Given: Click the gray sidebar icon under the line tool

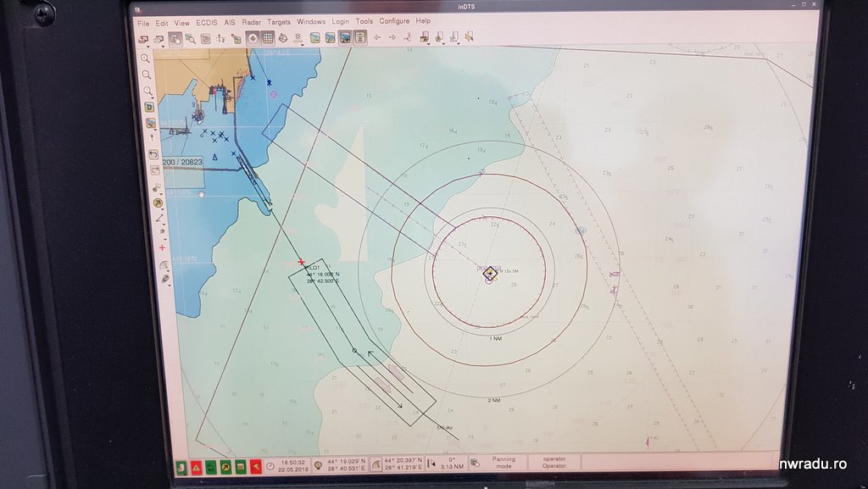Looking at the screenshot, I should click(x=162, y=232).
